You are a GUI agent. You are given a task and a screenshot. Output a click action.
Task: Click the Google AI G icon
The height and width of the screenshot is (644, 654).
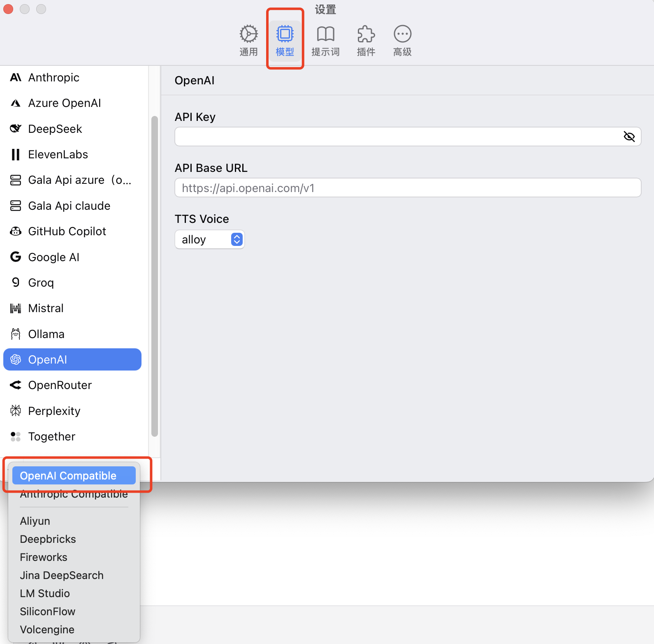(16, 257)
